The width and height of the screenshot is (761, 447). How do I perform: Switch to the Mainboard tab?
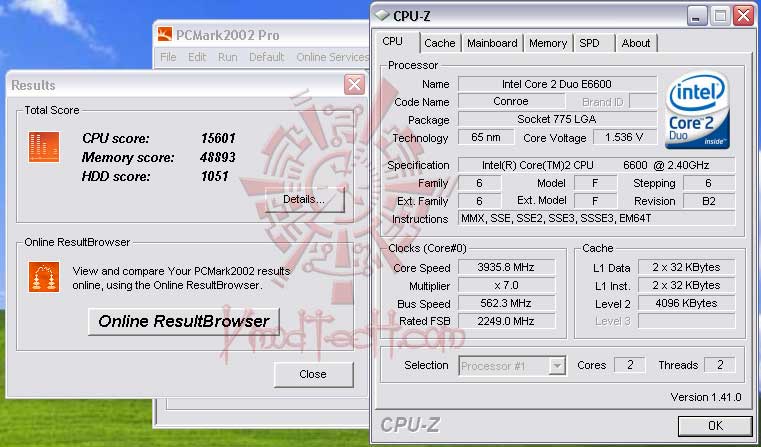[x=492, y=43]
